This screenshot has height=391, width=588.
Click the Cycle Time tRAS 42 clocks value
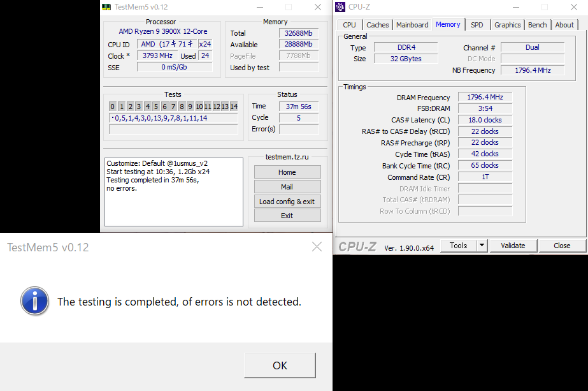pyautogui.click(x=485, y=154)
